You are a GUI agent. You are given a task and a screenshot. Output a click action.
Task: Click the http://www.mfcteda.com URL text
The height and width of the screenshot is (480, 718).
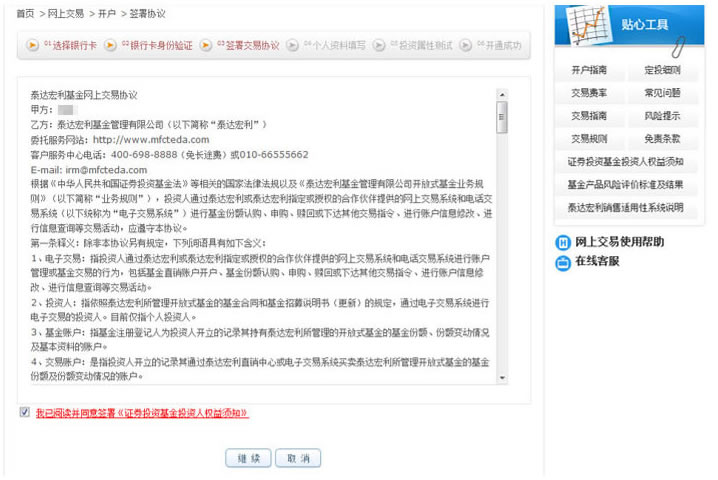point(151,140)
